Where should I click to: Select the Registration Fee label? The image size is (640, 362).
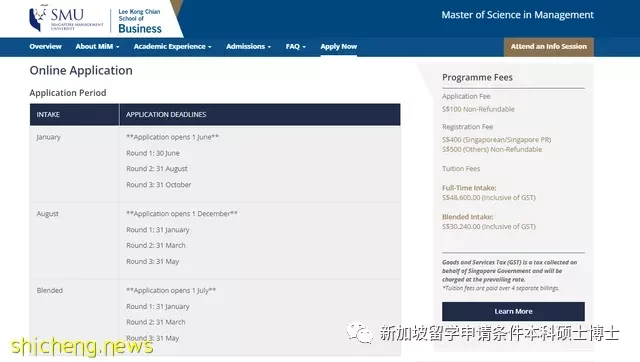467,127
